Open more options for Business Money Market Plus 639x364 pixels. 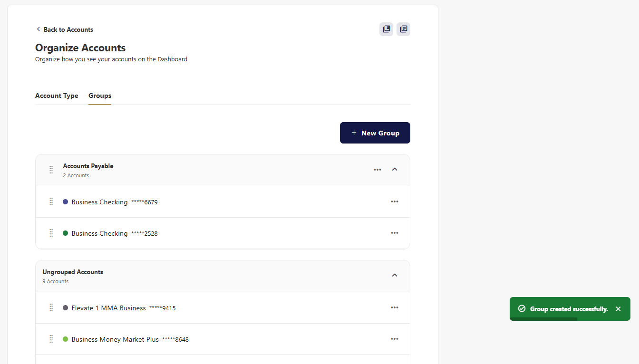tap(395, 339)
